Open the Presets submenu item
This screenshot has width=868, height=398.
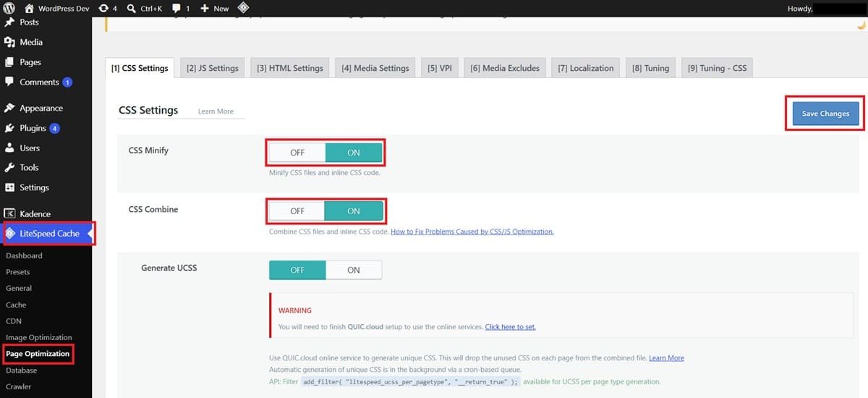(18, 271)
